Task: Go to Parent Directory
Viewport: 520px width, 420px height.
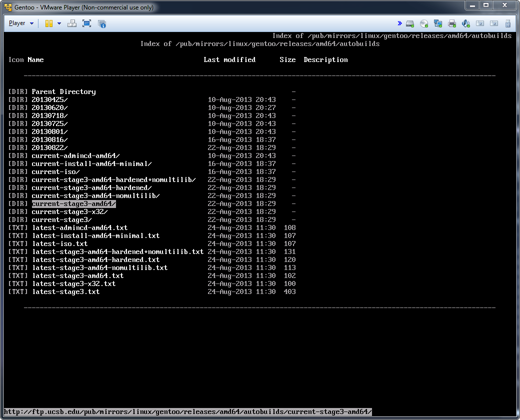Action: (x=63, y=91)
